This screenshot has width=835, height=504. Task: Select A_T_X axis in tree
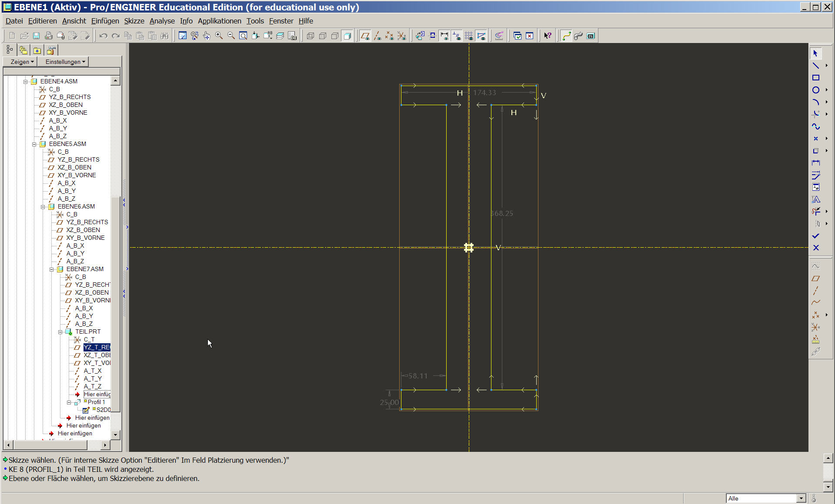92,371
